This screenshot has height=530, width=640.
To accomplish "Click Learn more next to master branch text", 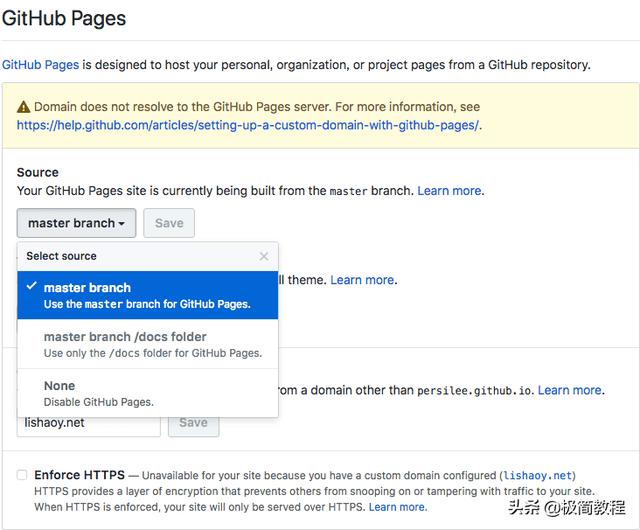I will coord(449,191).
